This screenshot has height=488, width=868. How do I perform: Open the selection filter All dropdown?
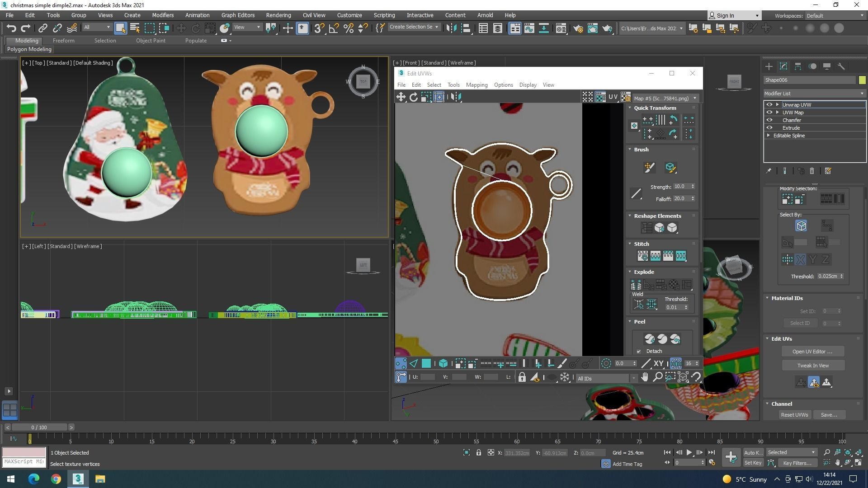pyautogui.click(x=97, y=28)
